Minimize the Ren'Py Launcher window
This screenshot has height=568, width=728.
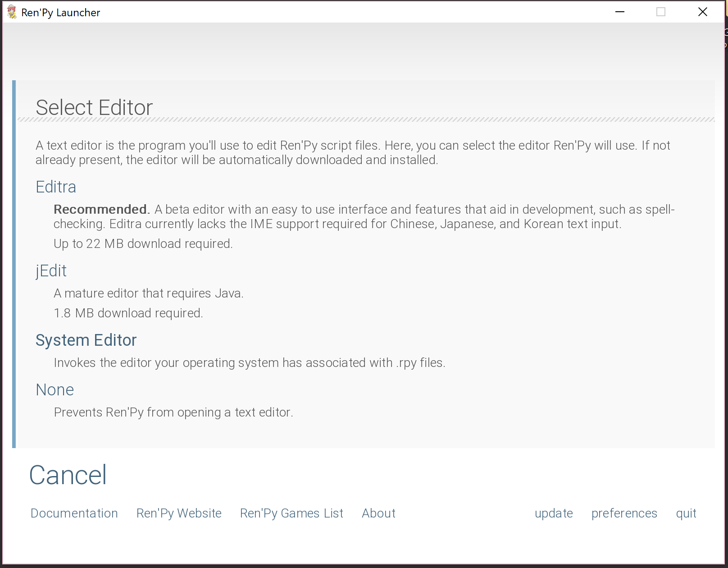619,12
